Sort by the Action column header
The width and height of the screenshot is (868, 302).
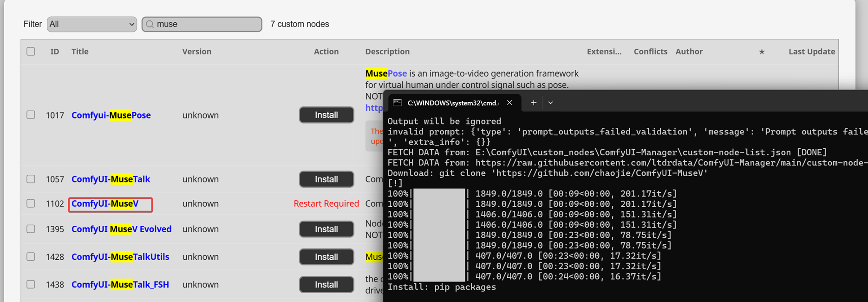326,52
